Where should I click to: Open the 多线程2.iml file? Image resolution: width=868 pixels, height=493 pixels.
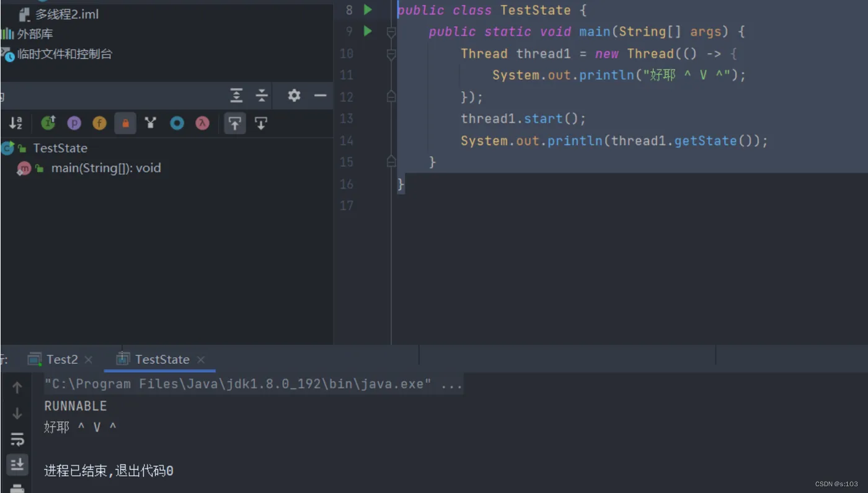[66, 14]
